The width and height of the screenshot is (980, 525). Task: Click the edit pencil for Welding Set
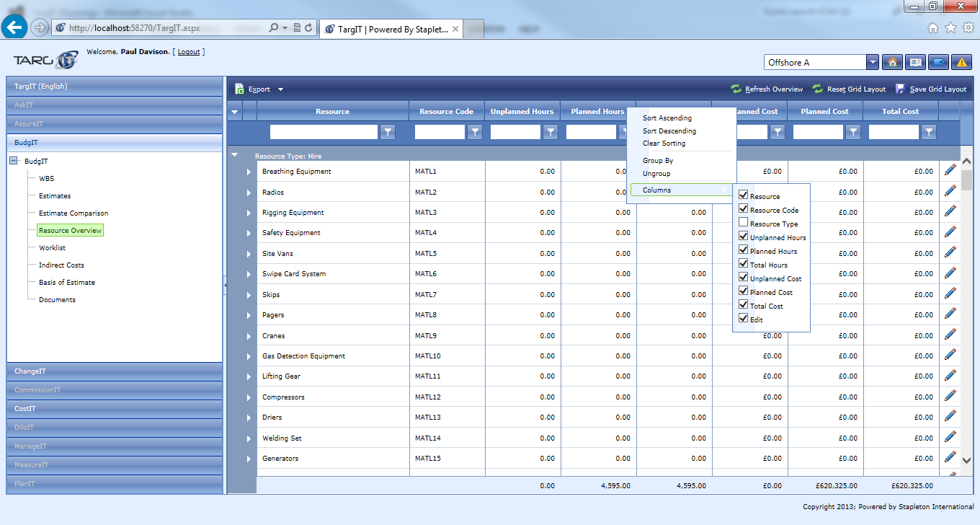(x=950, y=437)
